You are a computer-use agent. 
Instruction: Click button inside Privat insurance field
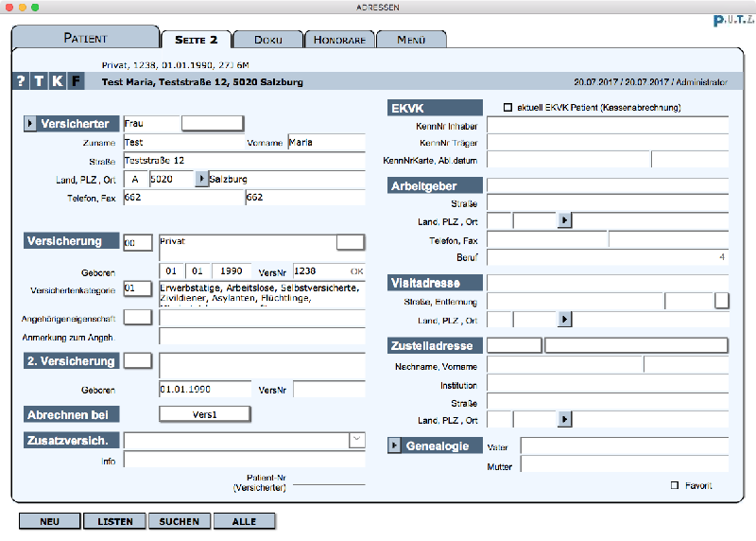[350, 242]
